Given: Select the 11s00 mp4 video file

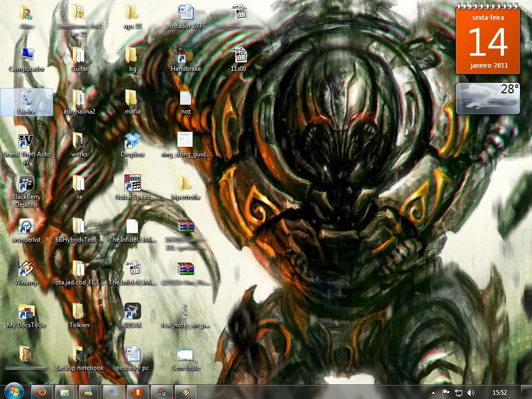Looking at the screenshot, I should pyautogui.click(x=238, y=60).
